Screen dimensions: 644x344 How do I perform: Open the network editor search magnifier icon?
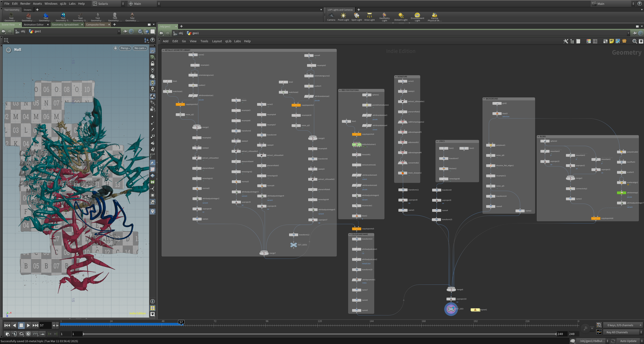634,41
